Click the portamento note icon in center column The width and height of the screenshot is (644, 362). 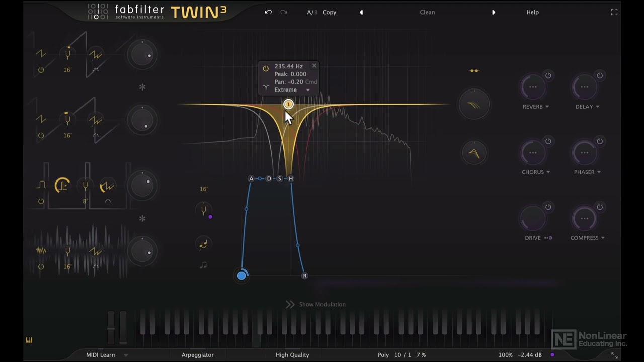pos(203,244)
